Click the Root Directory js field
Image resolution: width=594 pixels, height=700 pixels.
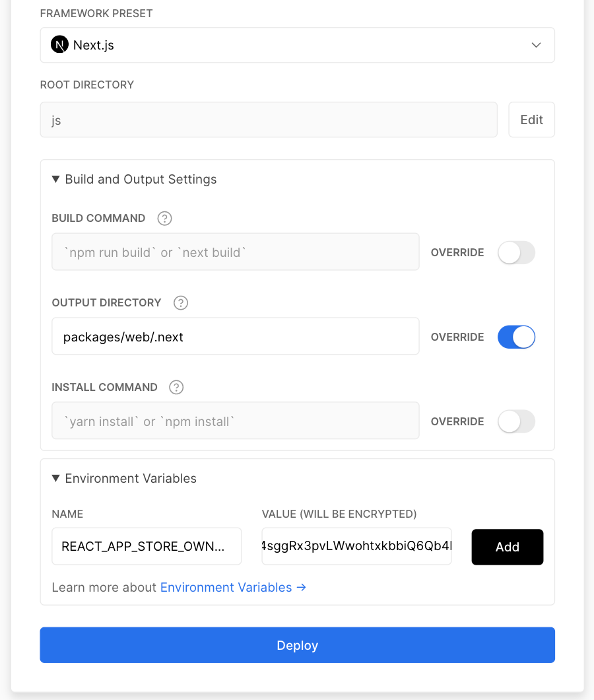tap(269, 120)
